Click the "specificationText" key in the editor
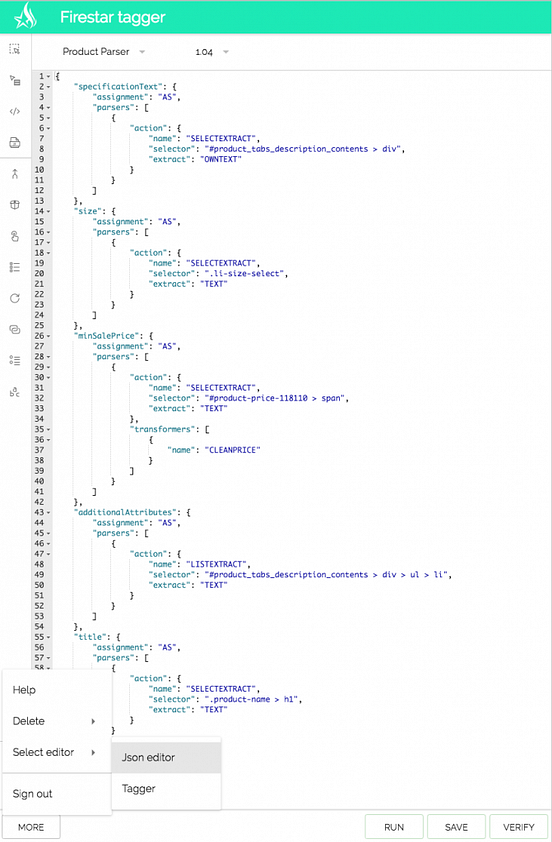552x842 pixels. 119,86
